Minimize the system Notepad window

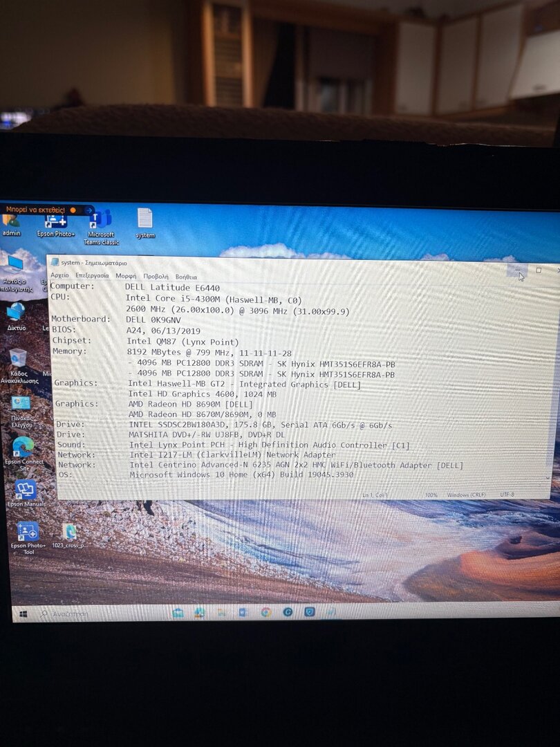pyautogui.click(x=518, y=270)
